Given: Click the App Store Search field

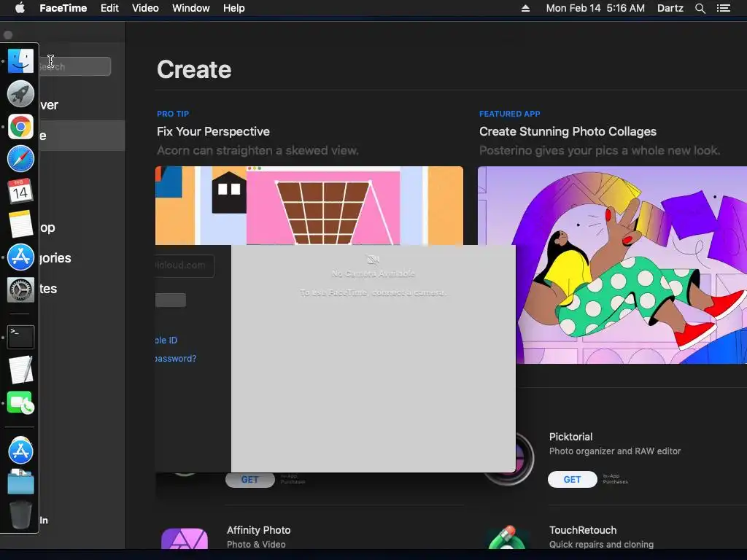Looking at the screenshot, I should point(75,66).
